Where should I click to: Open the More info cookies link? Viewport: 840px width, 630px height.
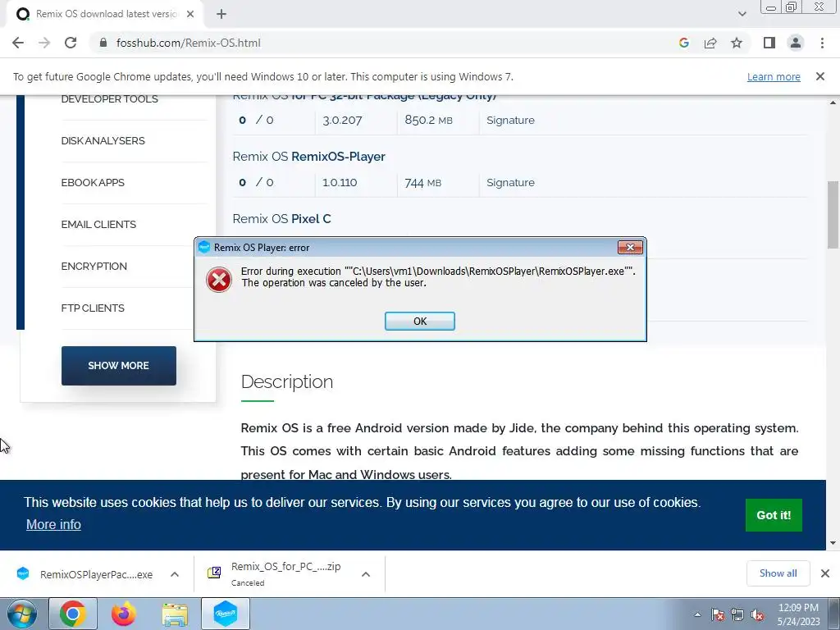coord(53,524)
